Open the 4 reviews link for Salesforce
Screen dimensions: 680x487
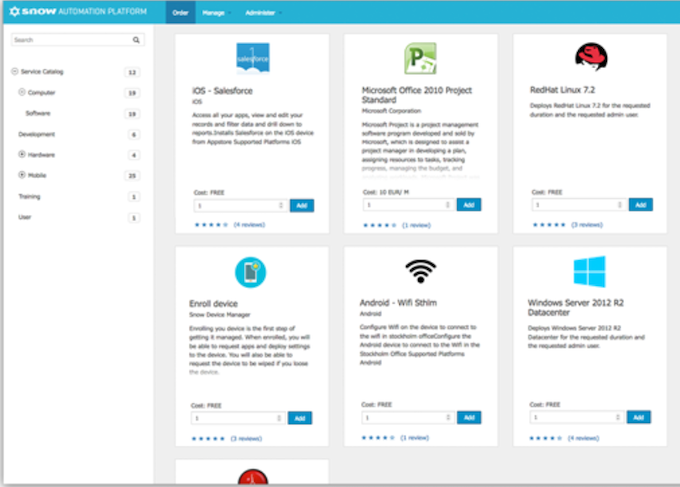coord(249,225)
